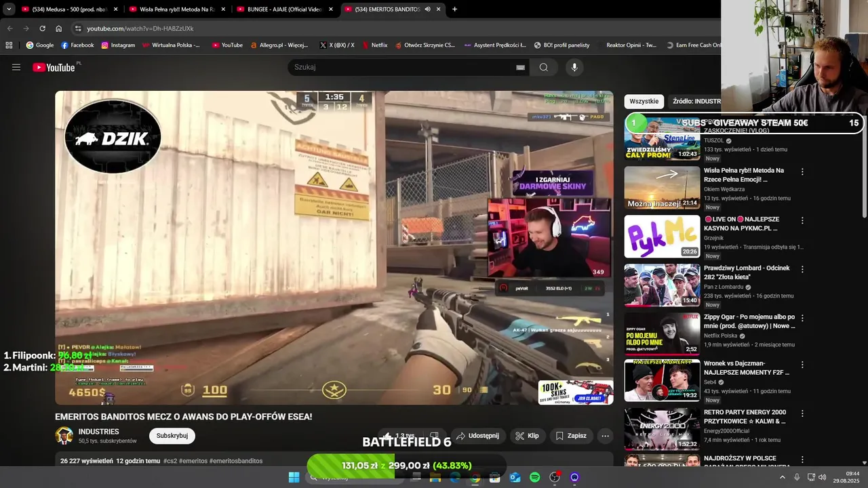Screen dimensions: 868x488
Task: Open the INDUSTRIES channel avatar
Action: [x=64, y=436]
